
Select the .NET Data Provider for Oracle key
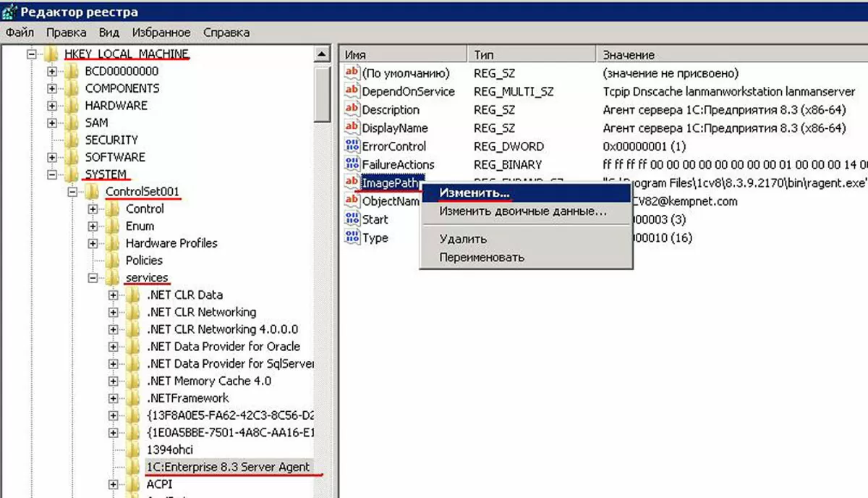point(223,347)
